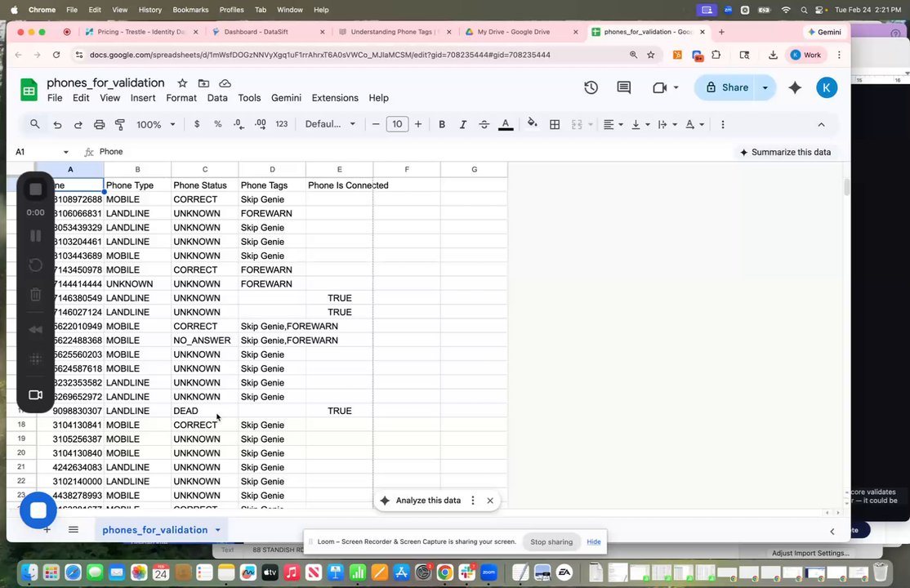Viewport: 910px width, 588px height.
Task: Close the Analyze this data chip
Action: 490,501
